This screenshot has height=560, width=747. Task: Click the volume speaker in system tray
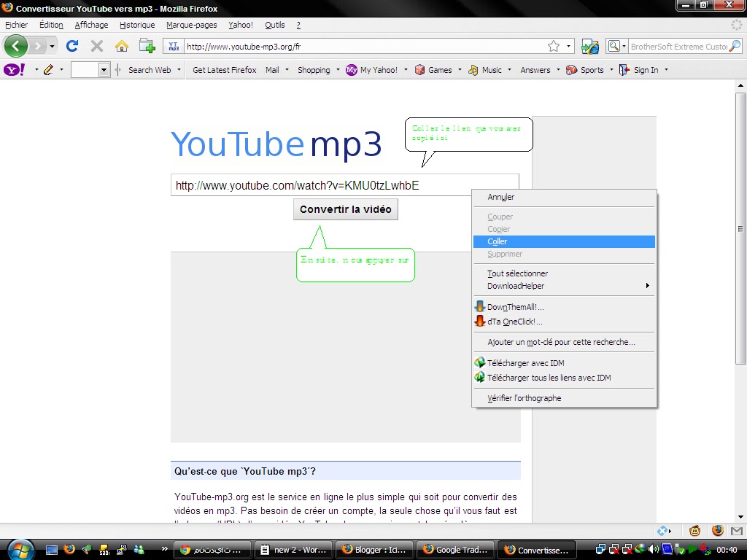coord(654,550)
